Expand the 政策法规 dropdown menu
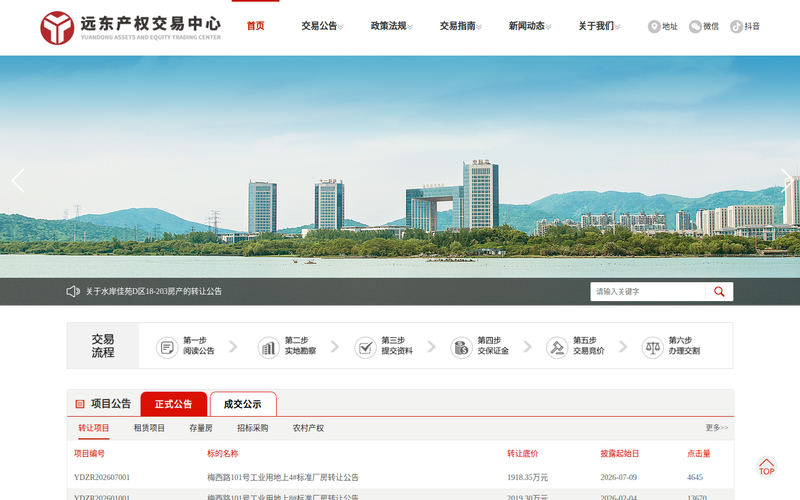Image resolution: width=800 pixels, height=500 pixels. 391,26
